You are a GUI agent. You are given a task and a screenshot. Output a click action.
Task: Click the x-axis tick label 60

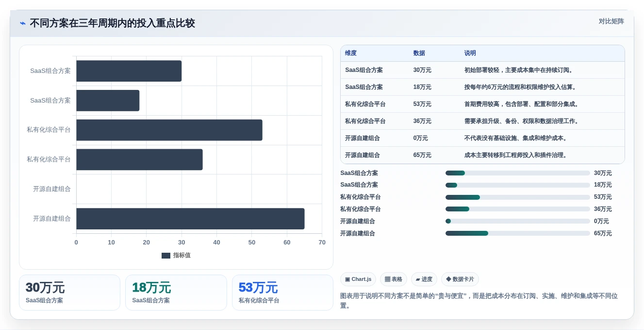coord(287,243)
